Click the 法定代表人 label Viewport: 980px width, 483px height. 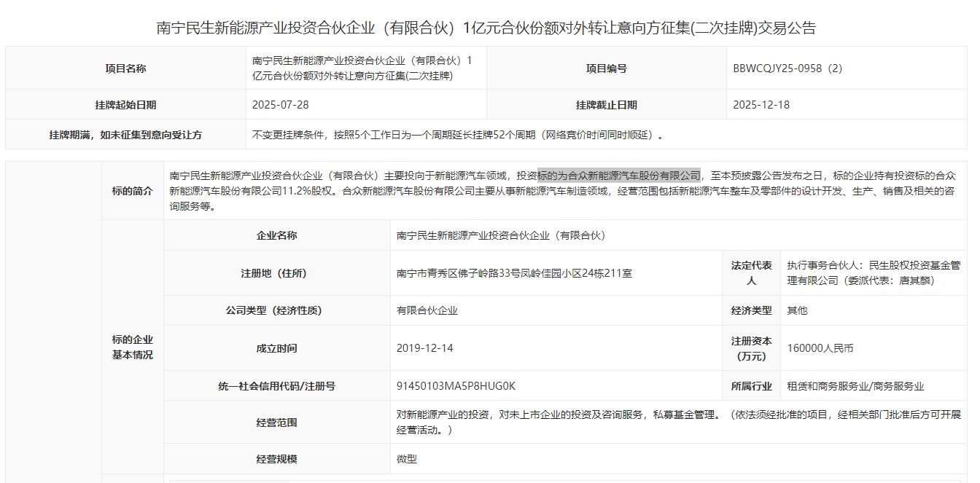(752, 273)
